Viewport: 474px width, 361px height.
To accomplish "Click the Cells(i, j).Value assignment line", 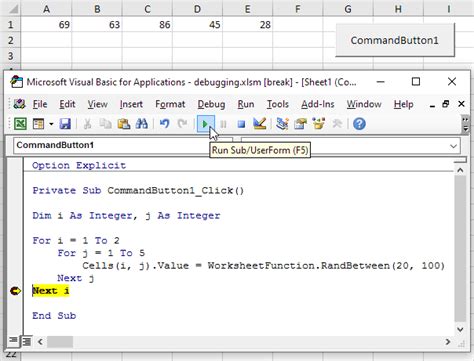I will (263, 266).
